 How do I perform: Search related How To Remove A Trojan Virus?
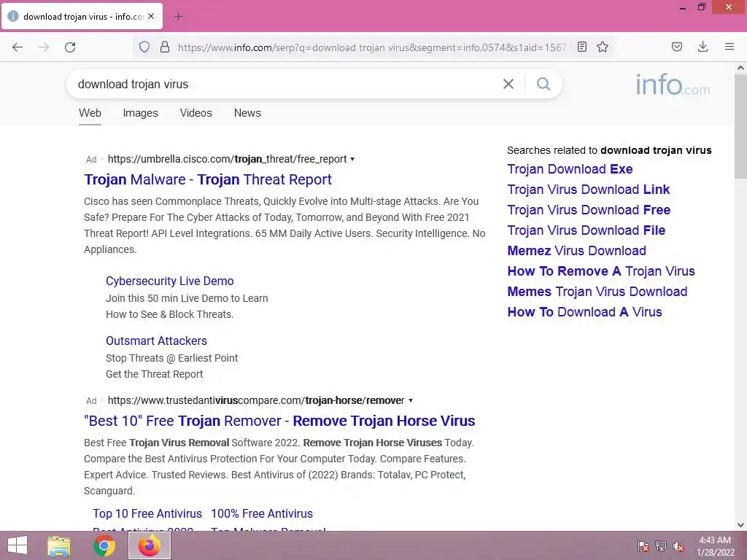(x=601, y=271)
